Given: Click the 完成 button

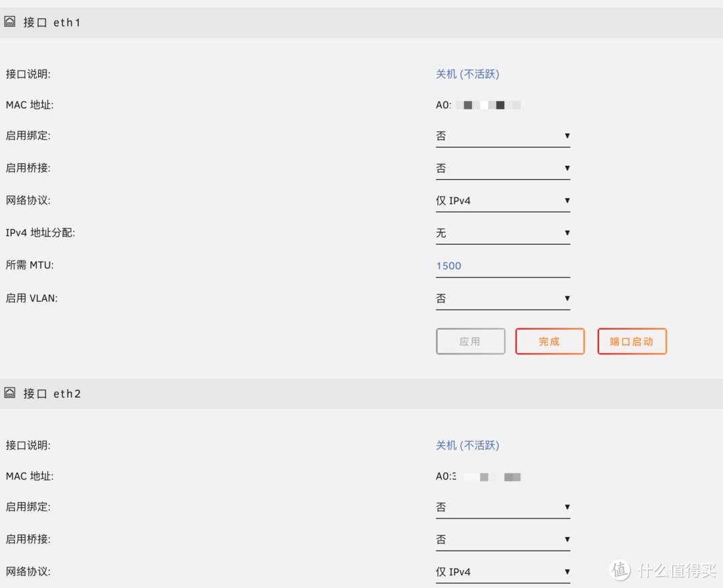Looking at the screenshot, I should point(550,341).
